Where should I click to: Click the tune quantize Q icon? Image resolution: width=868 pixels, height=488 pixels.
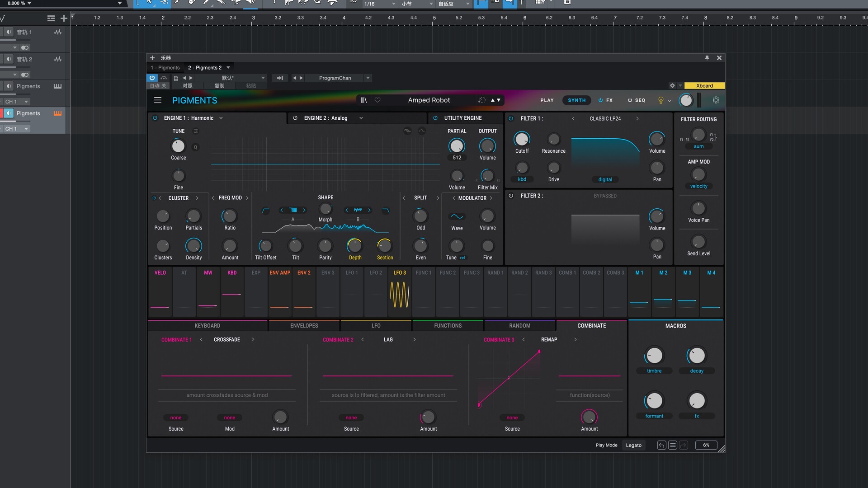195,147
